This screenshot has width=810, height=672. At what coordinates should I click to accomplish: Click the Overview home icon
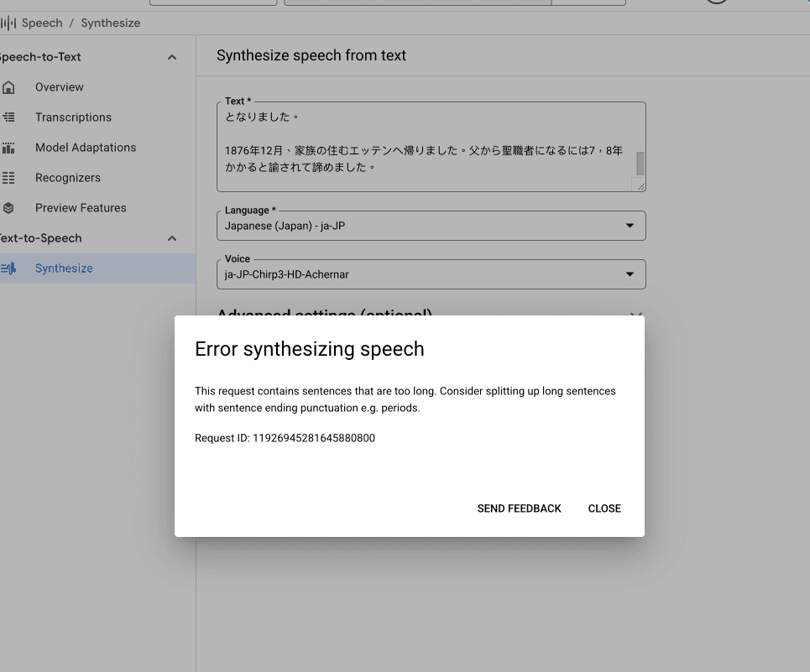point(8,87)
